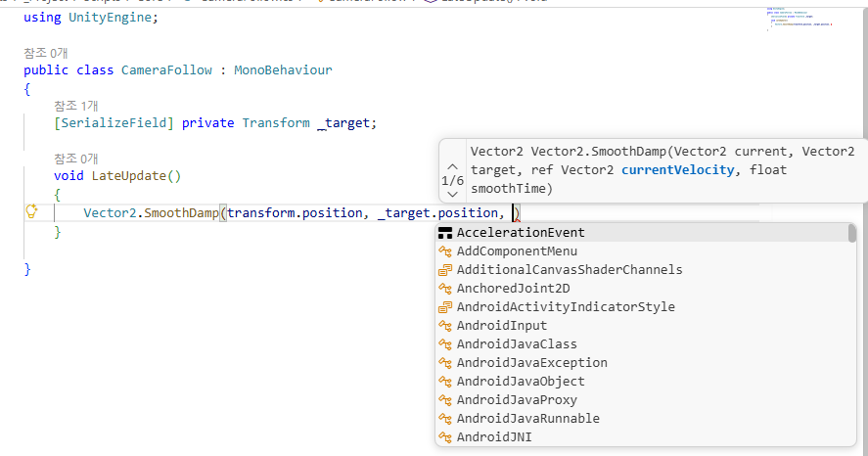868x456 pixels.
Task: Click the AccelerationEvent struct icon
Action: click(445, 233)
